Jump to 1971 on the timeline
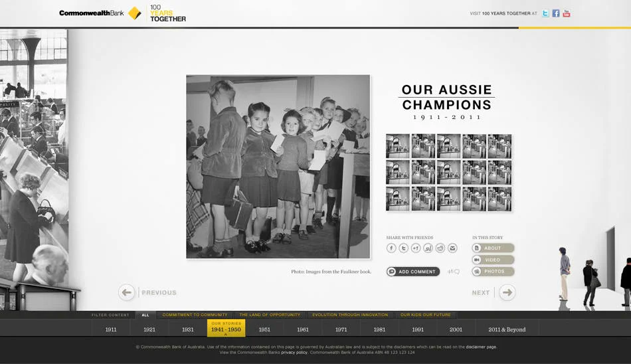 341,329
